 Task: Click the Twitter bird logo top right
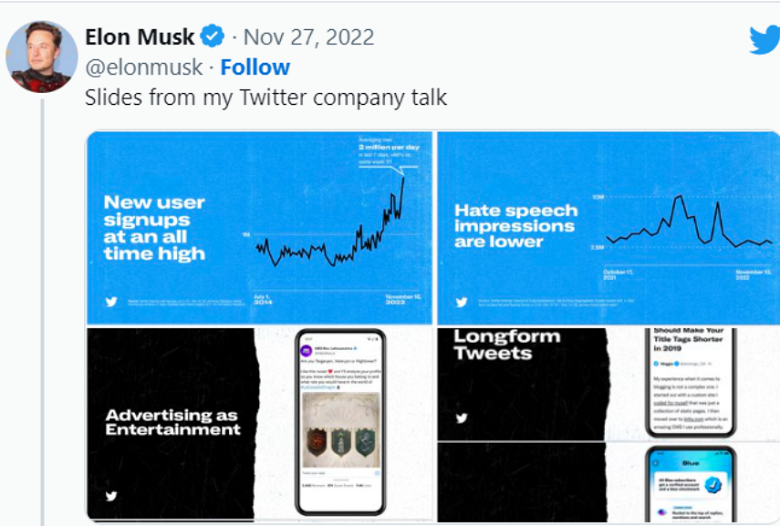763,40
